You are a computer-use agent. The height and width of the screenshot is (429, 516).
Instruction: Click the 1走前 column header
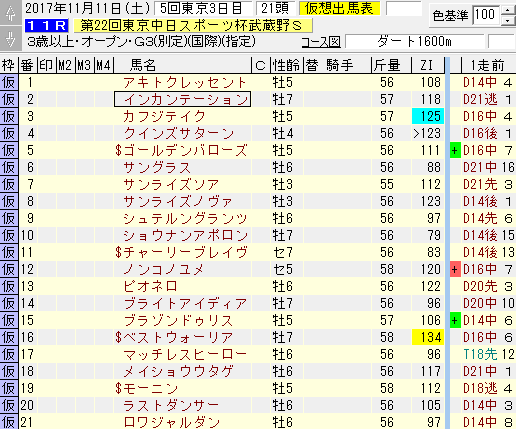[x=488, y=65]
